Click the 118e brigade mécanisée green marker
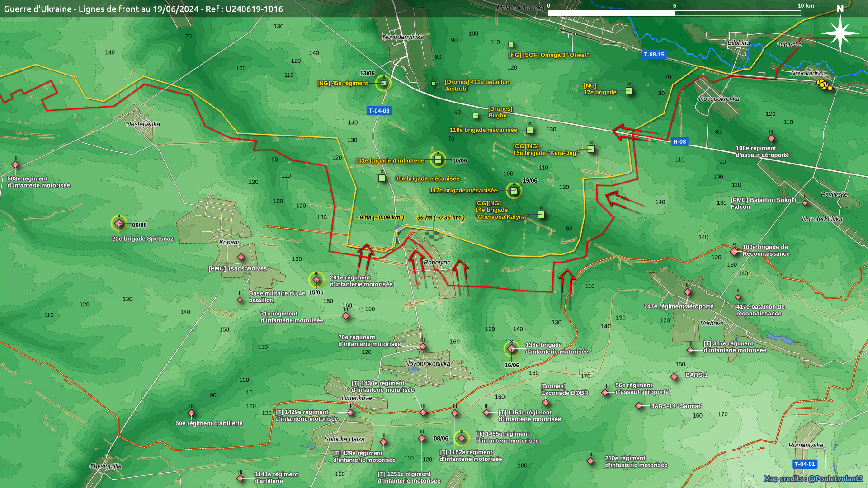 (x=530, y=130)
